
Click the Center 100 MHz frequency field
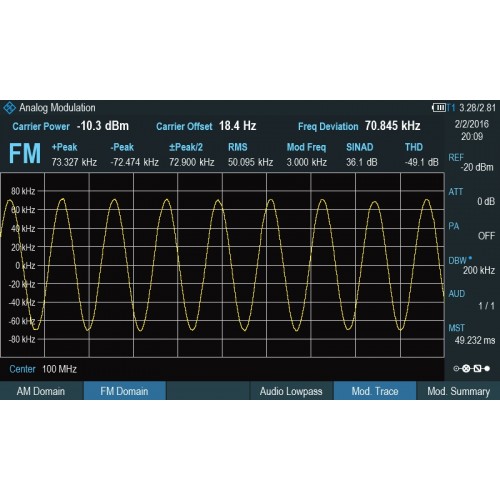click(x=43, y=369)
